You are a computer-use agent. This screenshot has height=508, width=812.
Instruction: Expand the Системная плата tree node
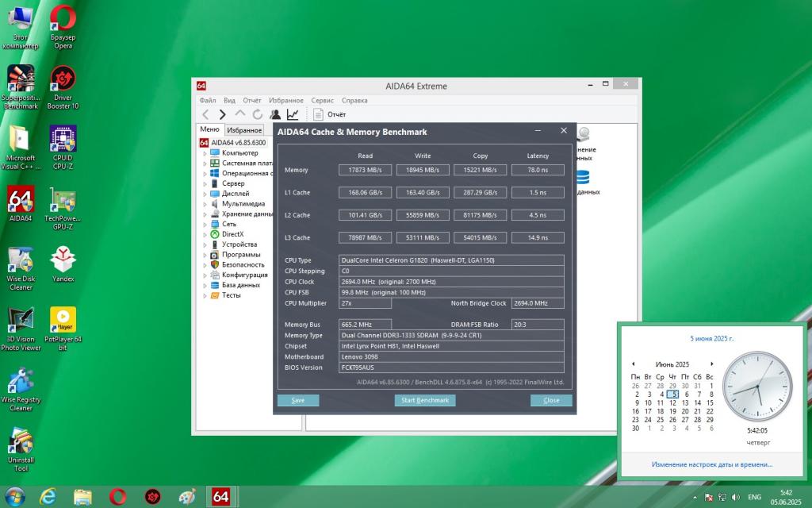pyautogui.click(x=205, y=164)
